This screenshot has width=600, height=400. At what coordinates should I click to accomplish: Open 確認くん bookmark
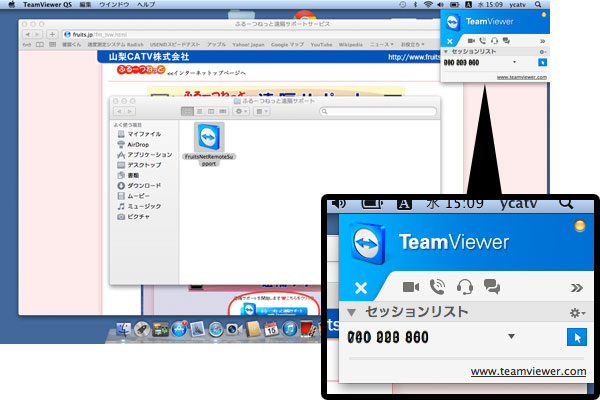tap(72, 45)
